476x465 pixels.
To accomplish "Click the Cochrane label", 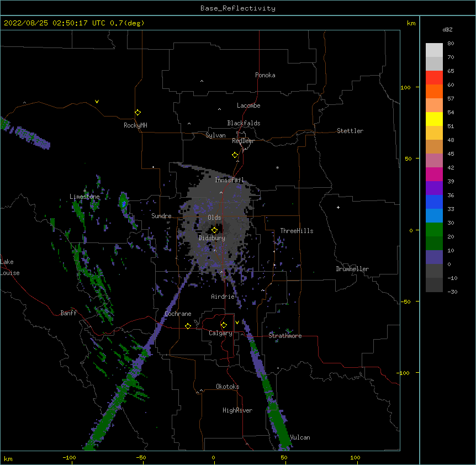I will tap(178, 314).
